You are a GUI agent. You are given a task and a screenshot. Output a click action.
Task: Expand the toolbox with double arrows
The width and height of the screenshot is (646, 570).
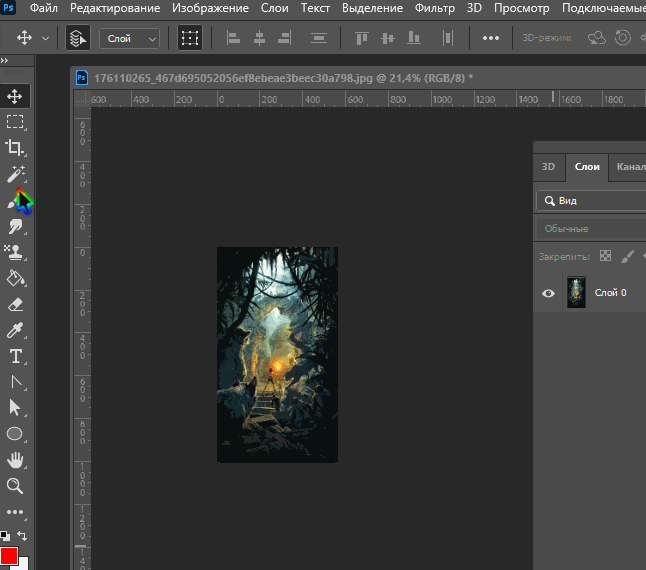click(x=4, y=61)
